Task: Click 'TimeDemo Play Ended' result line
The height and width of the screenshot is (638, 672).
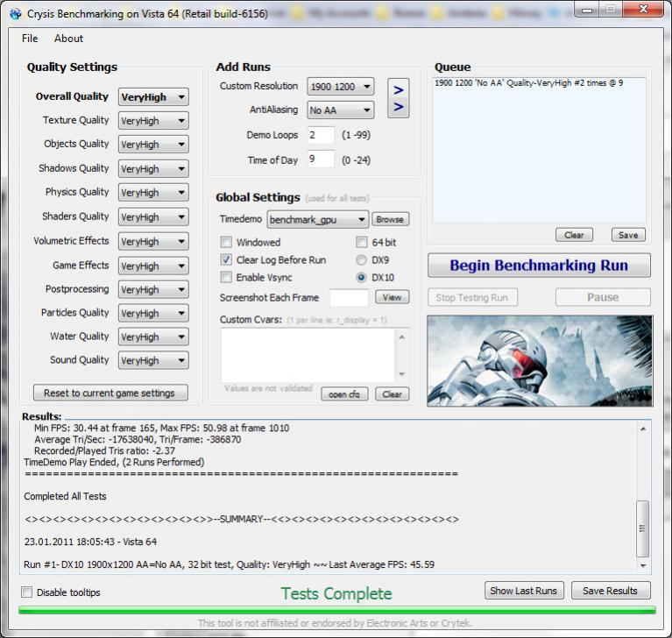Action: 114,462
